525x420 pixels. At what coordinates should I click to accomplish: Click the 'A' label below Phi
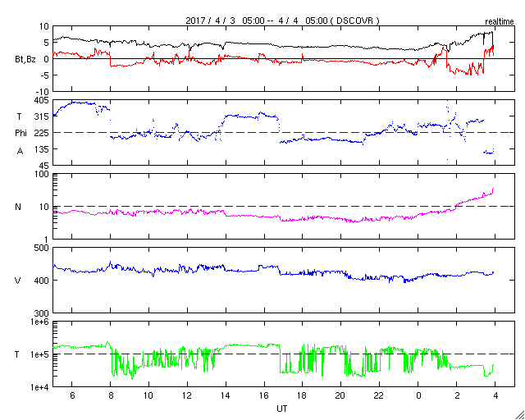pyautogui.click(x=20, y=152)
